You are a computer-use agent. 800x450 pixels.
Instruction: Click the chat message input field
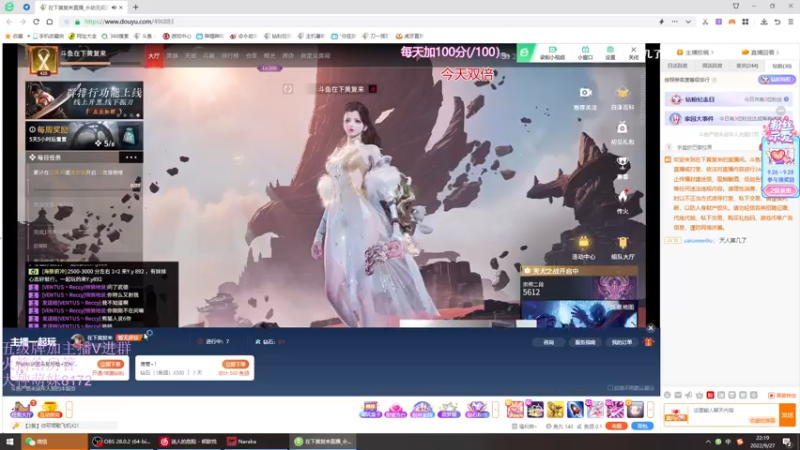[x=734, y=414]
